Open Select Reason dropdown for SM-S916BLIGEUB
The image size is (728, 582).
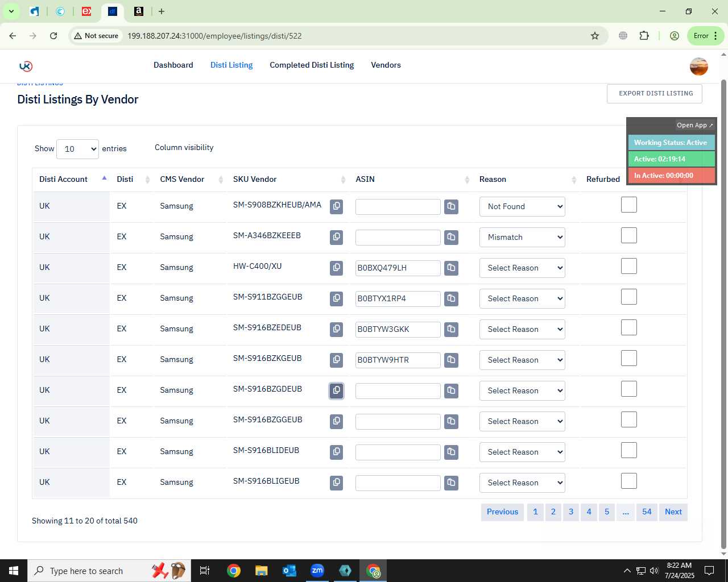click(x=522, y=483)
